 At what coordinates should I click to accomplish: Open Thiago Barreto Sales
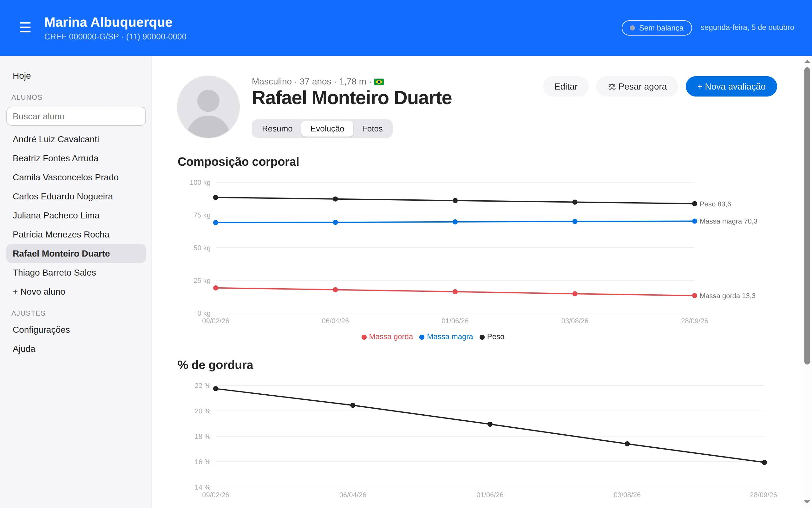coord(76,272)
